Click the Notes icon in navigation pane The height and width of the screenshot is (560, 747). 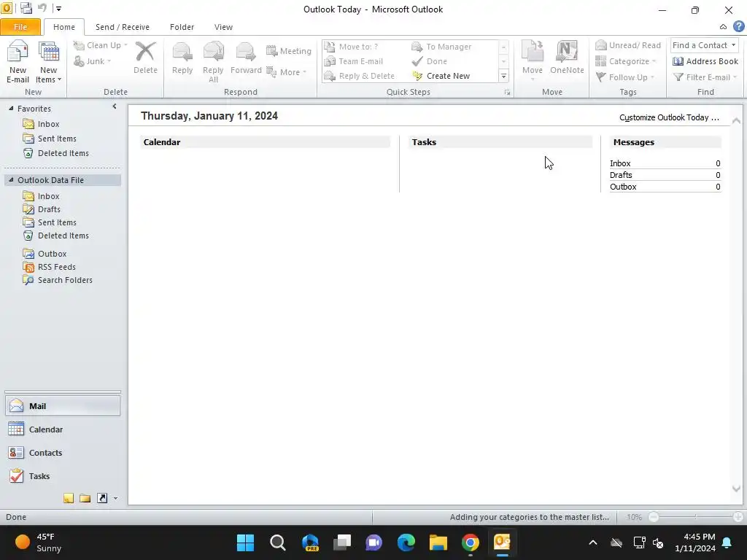69,498
